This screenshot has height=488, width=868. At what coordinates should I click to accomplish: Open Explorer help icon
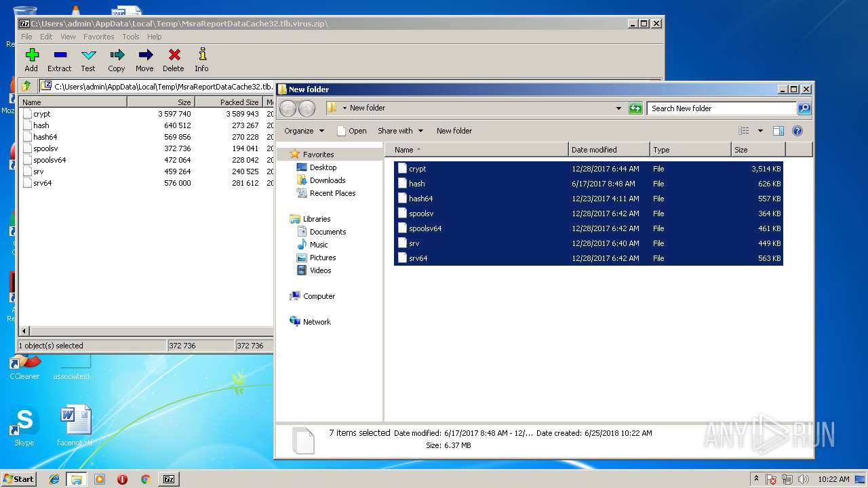pos(797,131)
